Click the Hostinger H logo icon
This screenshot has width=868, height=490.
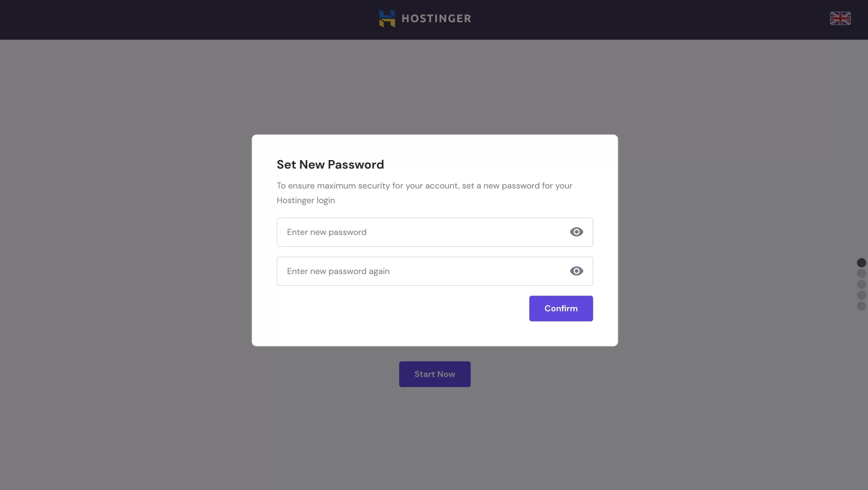coord(387,18)
